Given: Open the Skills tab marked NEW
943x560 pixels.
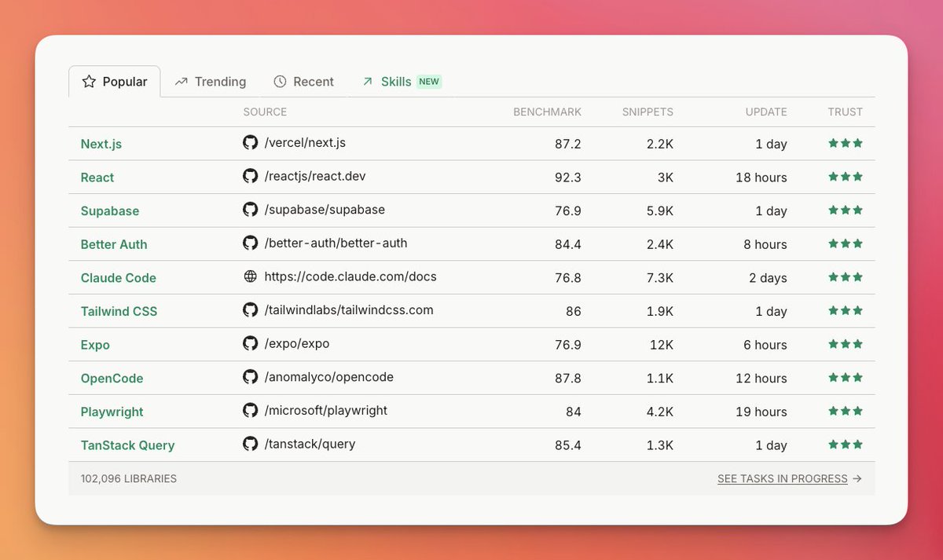Looking at the screenshot, I should pos(402,82).
